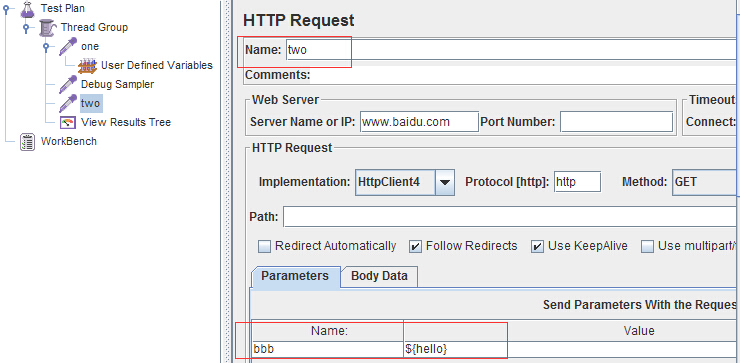Click the View Results Tree icon

(x=68, y=123)
